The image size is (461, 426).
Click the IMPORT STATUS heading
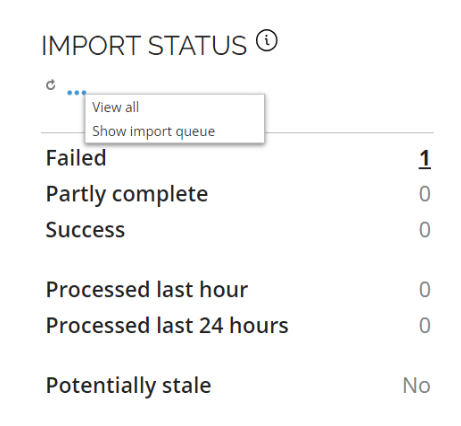tap(144, 46)
